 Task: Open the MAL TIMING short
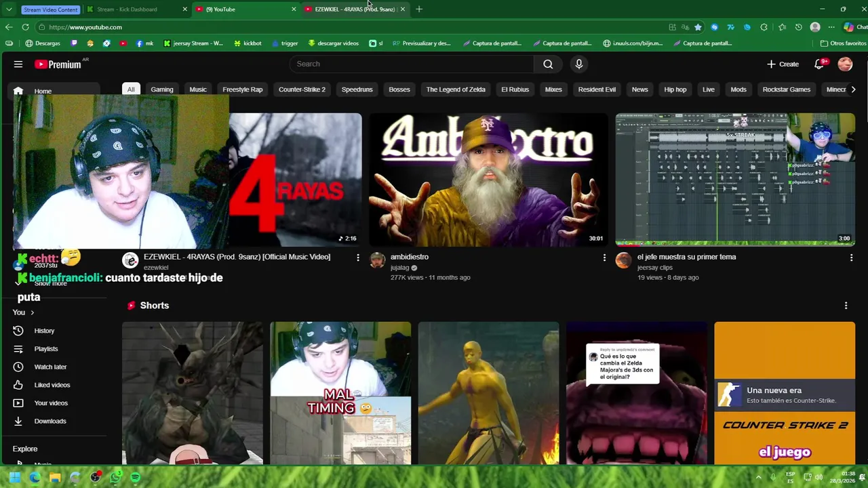point(340,393)
